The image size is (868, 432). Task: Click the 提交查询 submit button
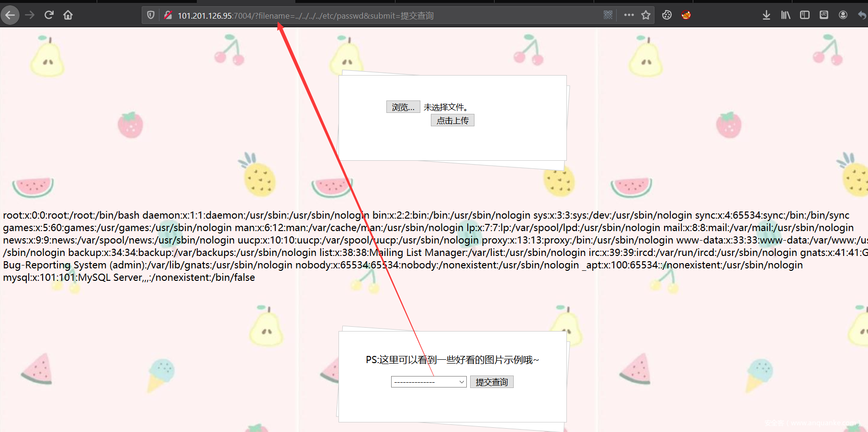492,382
